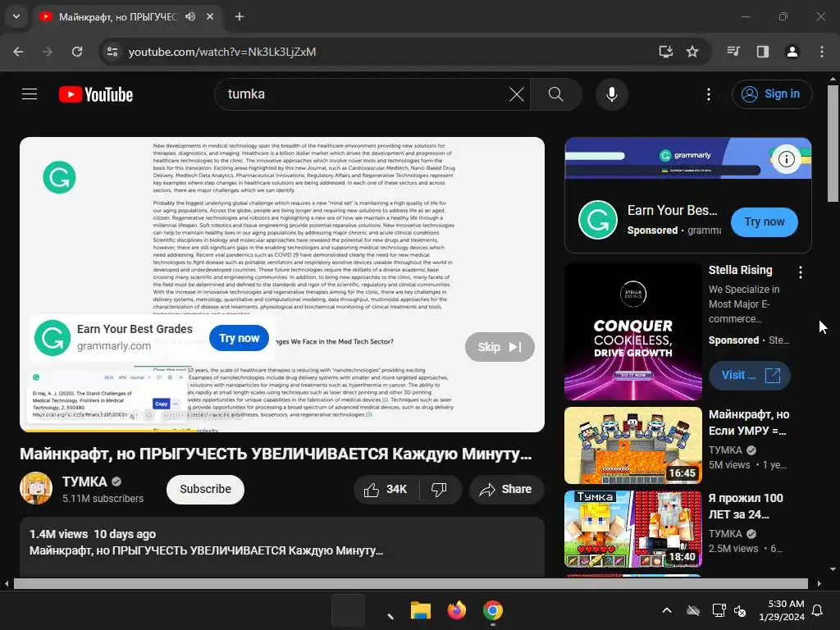Open Grammarly logo in the sidebar ad
Image resolution: width=840 pixels, height=630 pixels.
pyautogui.click(x=598, y=220)
